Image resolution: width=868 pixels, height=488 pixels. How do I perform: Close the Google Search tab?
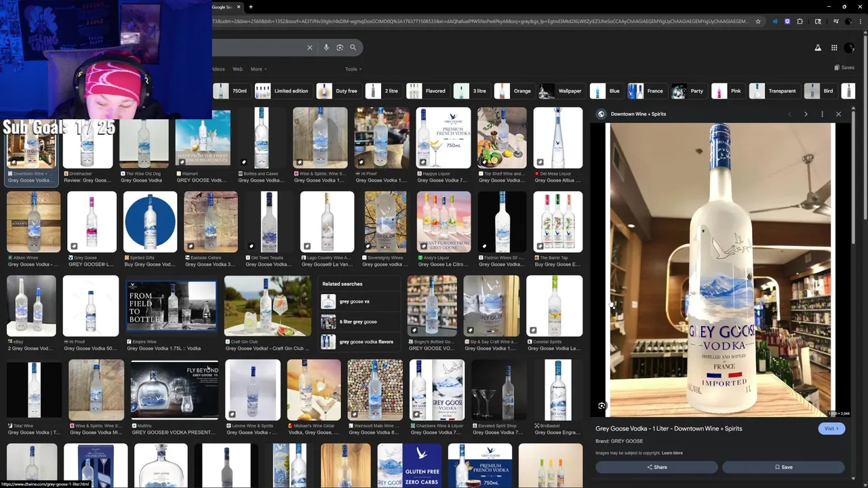(x=237, y=7)
